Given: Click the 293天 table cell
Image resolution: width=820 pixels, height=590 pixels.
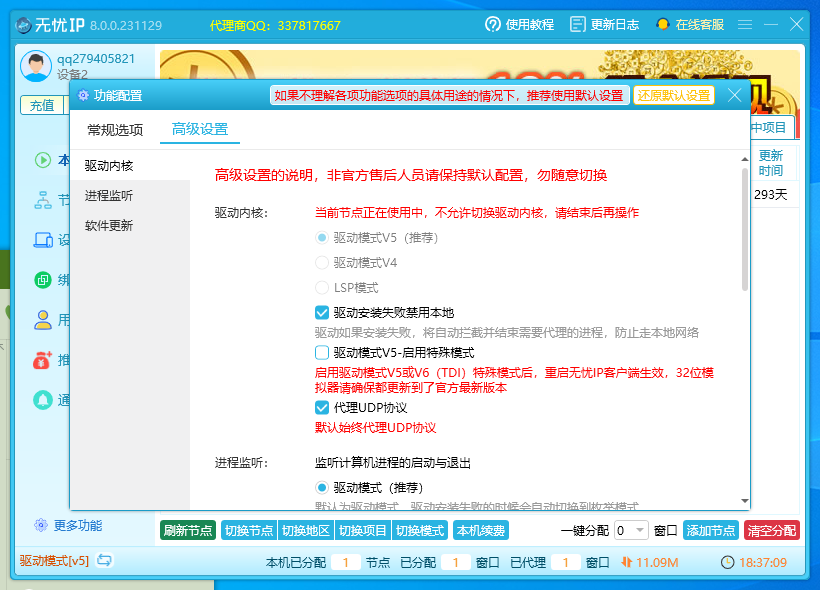Looking at the screenshot, I should [771, 195].
